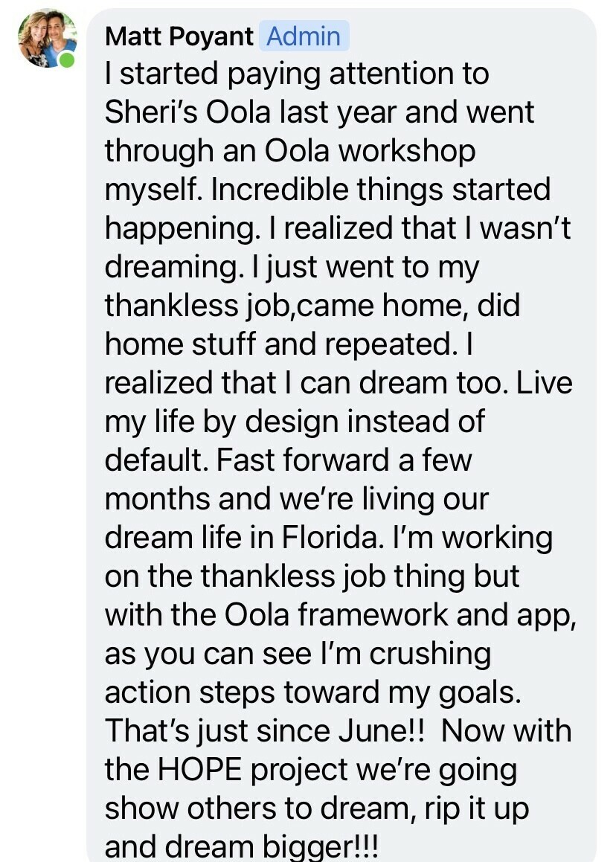The width and height of the screenshot is (616, 862).
Task: Click the green online status dot
Action: pos(68,59)
